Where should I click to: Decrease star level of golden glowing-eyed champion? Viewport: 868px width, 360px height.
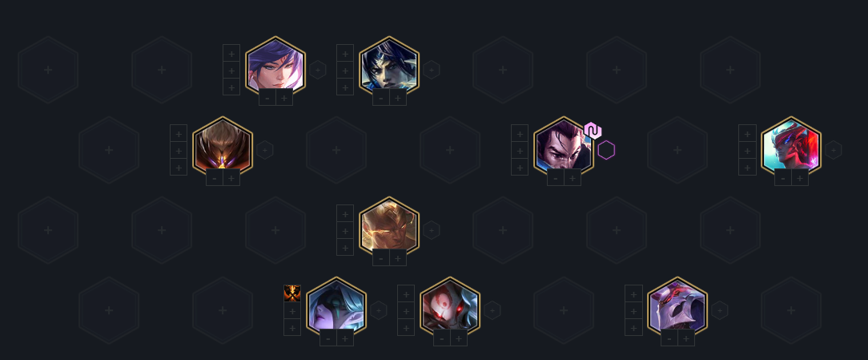[x=381, y=257]
